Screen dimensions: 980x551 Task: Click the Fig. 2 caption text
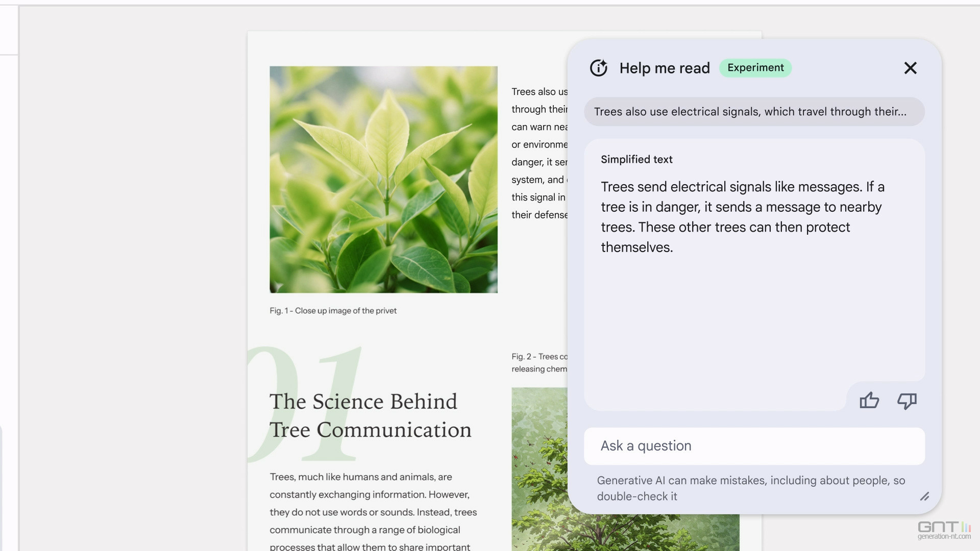[x=540, y=363]
